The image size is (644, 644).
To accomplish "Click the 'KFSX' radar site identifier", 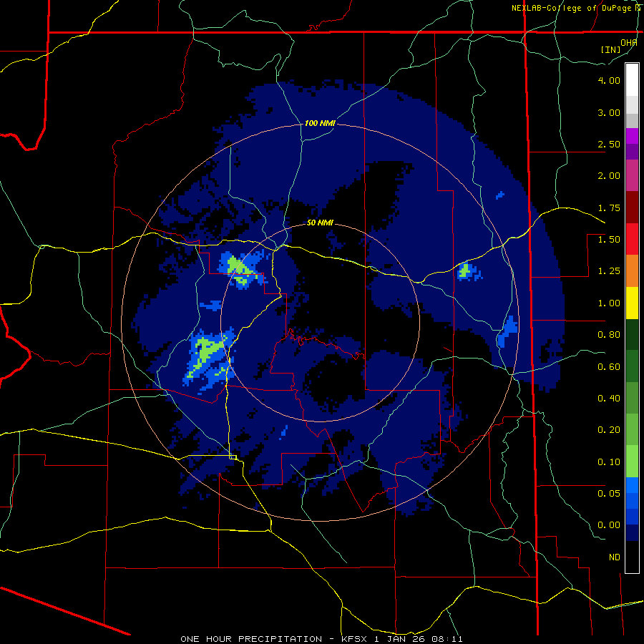I will 354,639.
